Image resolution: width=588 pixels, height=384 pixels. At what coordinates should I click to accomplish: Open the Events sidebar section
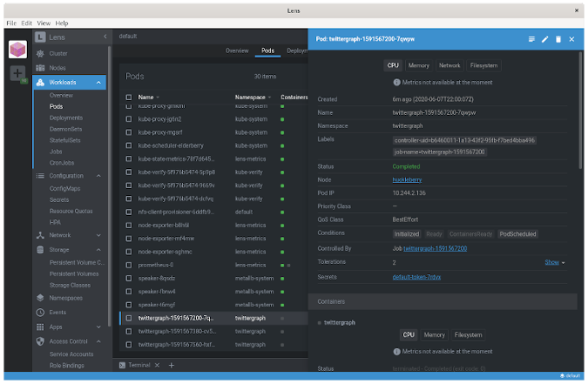click(57, 312)
